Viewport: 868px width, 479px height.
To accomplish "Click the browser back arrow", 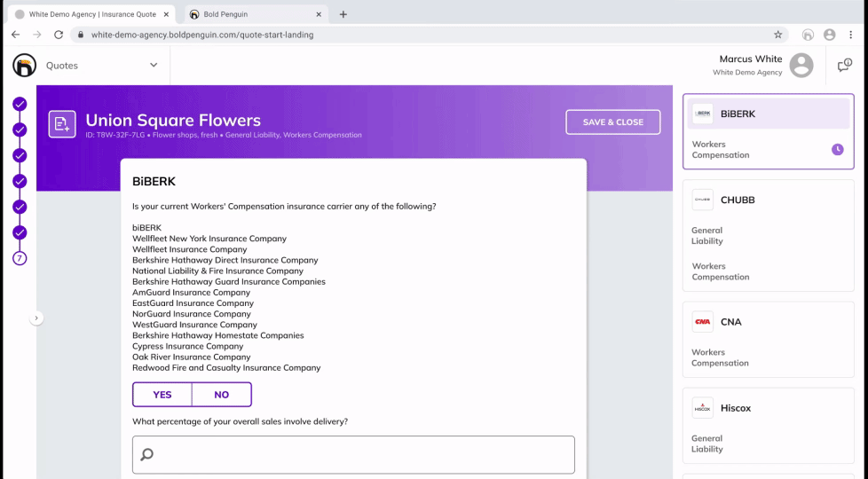I will point(15,35).
